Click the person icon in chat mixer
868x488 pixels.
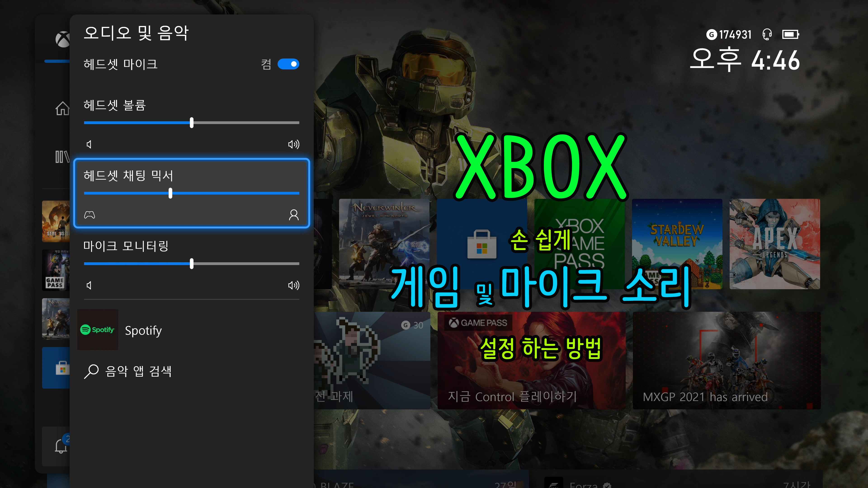tap(293, 215)
